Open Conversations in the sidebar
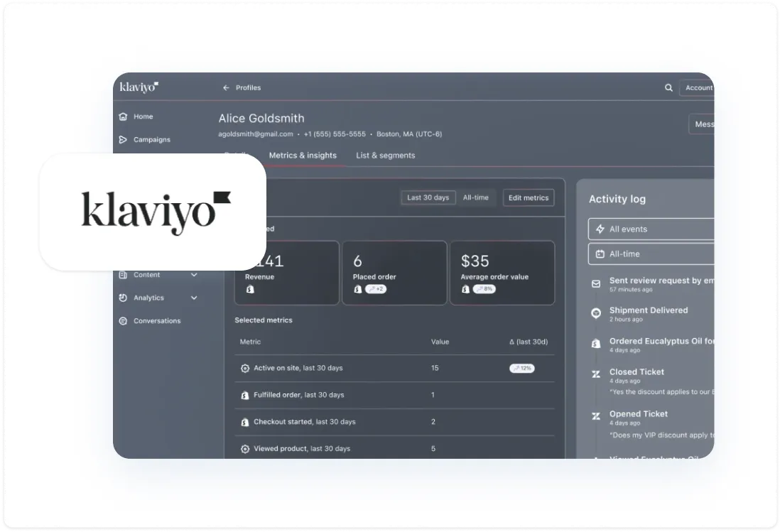780x532 pixels. 157,321
